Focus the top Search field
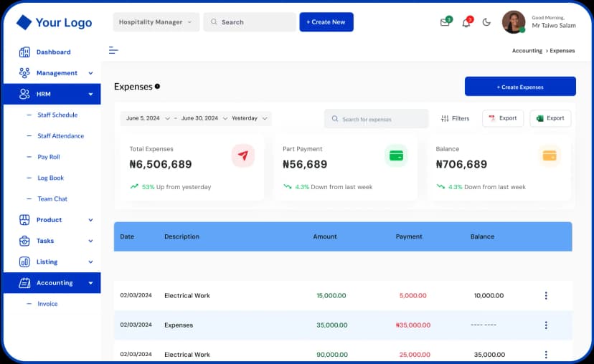 point(250,22)
